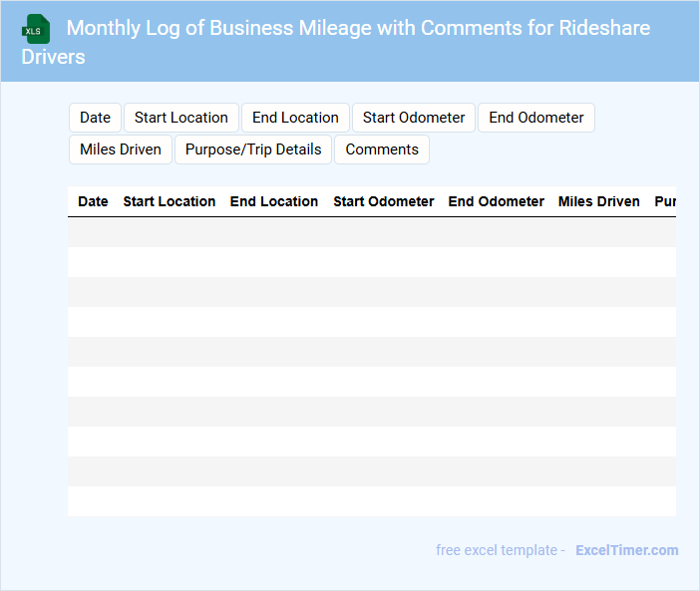Select the Purpose/Trip Details tag
This screenshot has height=591, width=700.
tap(253, 149)
